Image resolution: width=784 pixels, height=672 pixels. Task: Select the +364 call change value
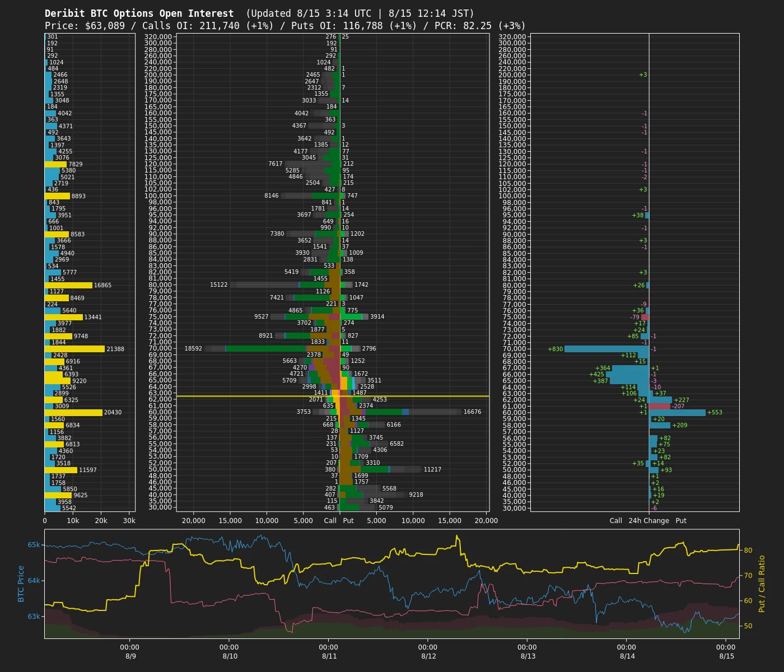(603, 368)
